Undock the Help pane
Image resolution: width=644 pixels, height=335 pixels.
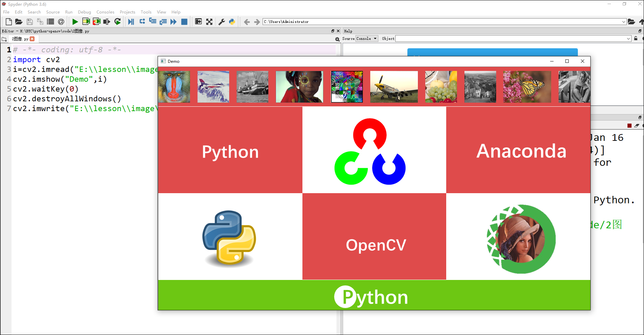(x=640, y=31)
